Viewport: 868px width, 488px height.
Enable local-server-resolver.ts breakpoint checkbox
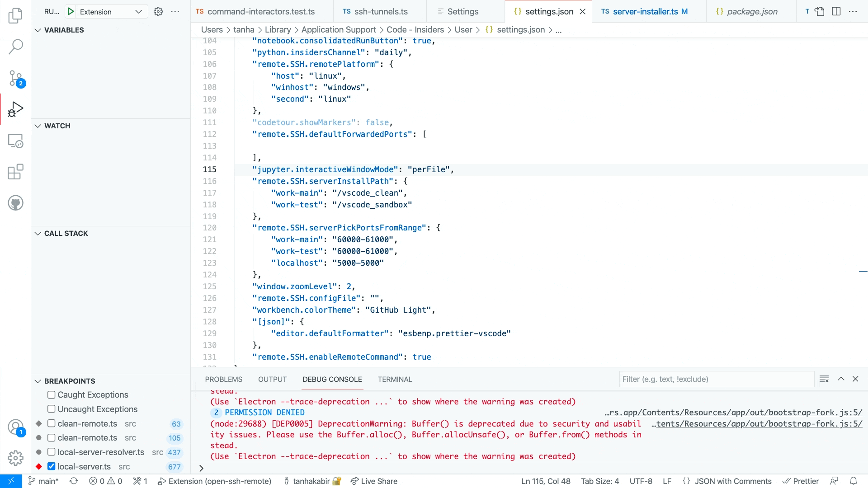[52, 452]
